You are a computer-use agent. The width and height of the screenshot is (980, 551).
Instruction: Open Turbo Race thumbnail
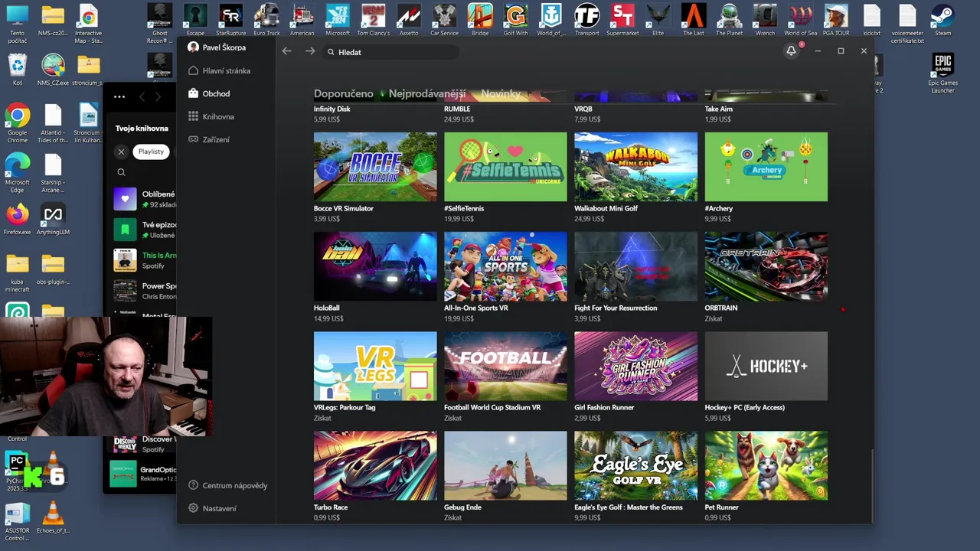click(375, 465)
